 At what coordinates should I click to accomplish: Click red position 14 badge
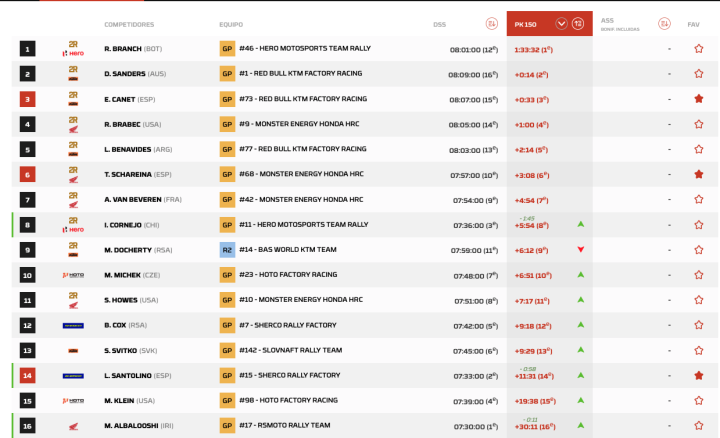coord(28,376)
